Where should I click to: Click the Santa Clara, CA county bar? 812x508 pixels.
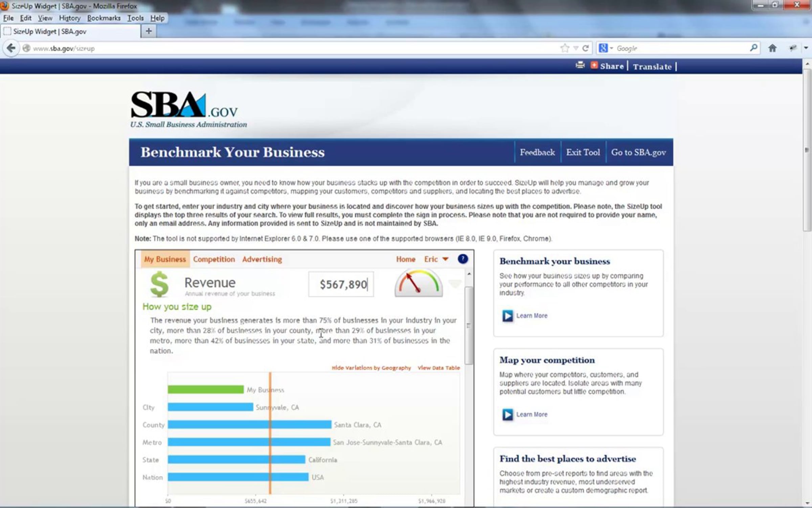pos(250,425)
